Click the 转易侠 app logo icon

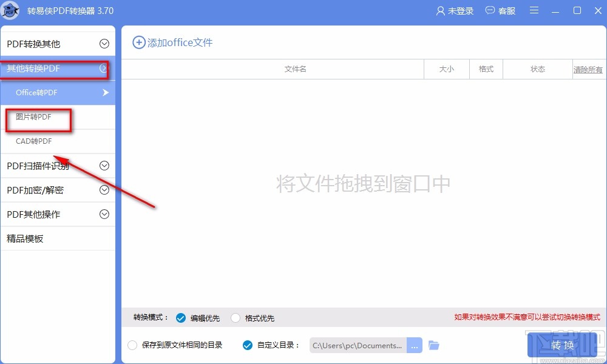pyautogui.click(x=10, y=10)
